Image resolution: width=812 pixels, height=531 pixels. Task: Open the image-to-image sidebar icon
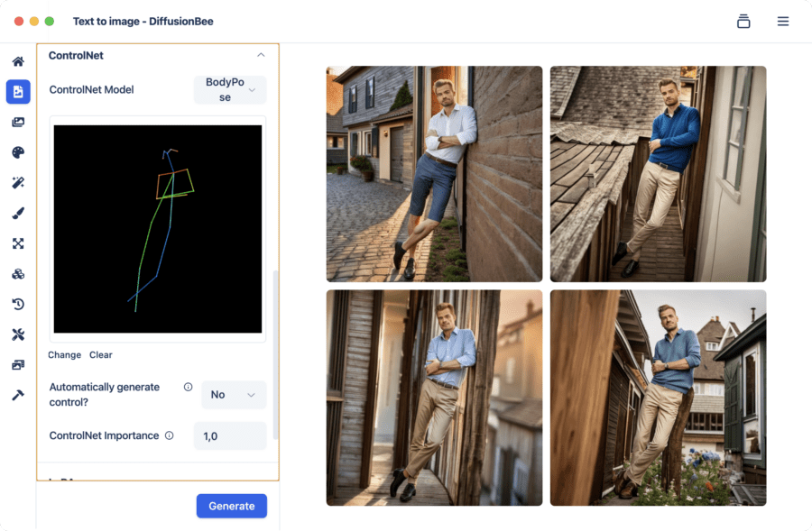point(18,122)
